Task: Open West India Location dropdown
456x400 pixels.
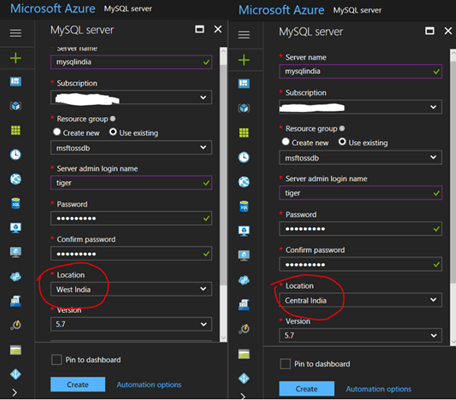Action: coord(131,289)
